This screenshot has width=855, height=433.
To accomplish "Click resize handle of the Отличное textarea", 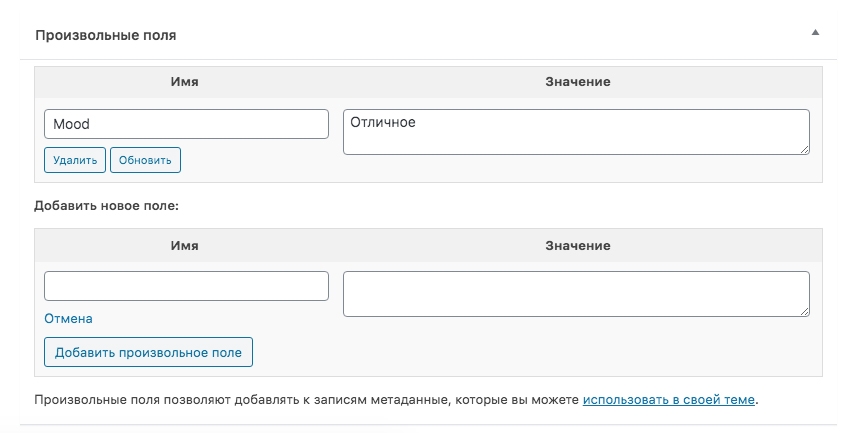I will 804,150.
